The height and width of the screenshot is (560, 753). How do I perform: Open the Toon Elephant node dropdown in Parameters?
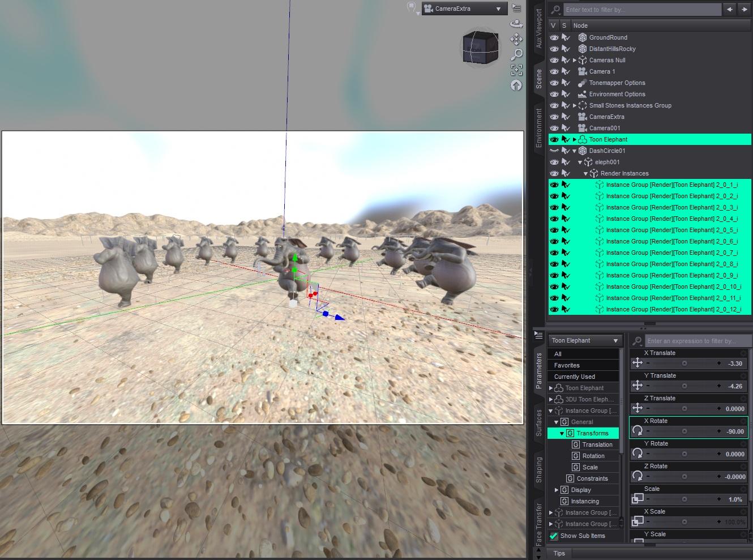[585, 340]
